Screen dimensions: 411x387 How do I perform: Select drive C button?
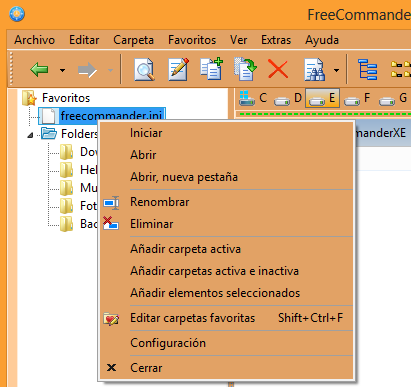tap(253, 98)
